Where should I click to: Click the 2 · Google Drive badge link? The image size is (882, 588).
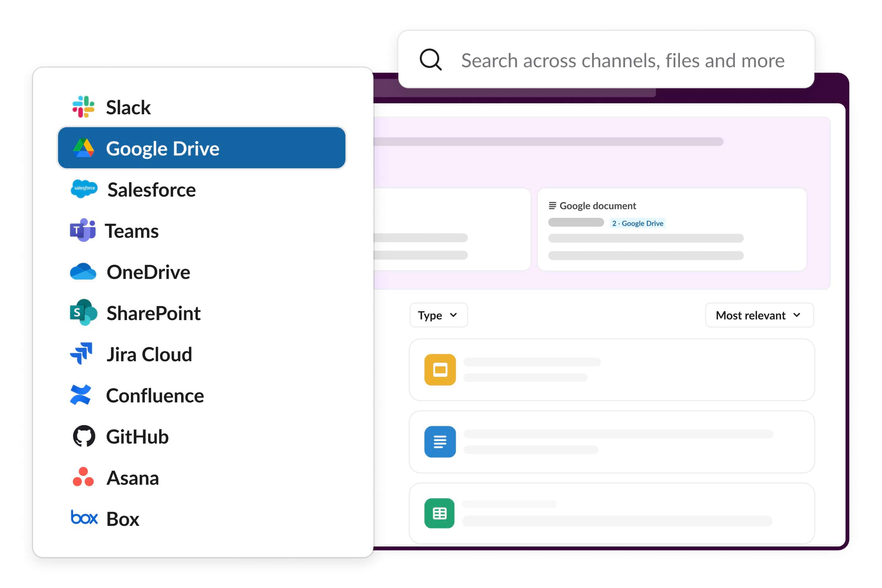pyautogui.click(x=638, y=223)
